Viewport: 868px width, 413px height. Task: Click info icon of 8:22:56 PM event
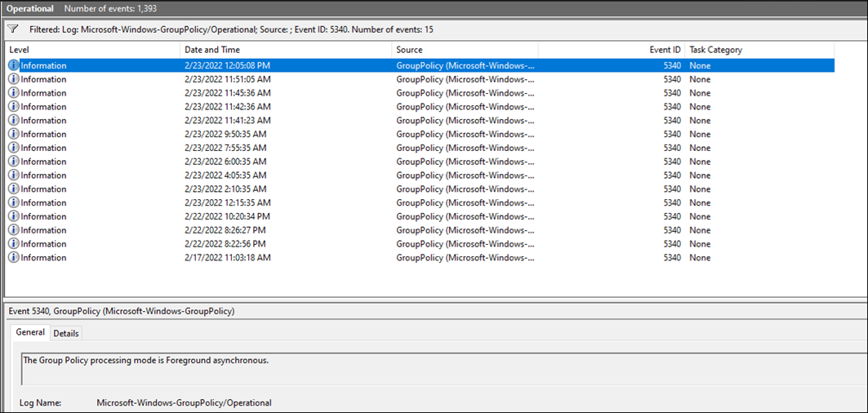point(14,244)
